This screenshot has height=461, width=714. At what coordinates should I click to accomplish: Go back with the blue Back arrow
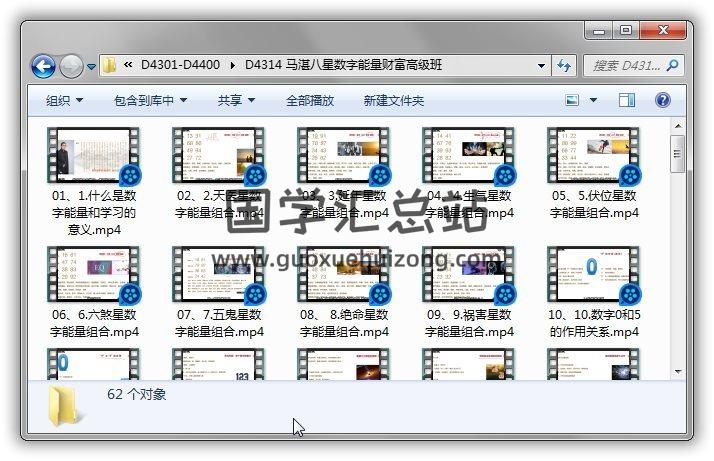43,67
